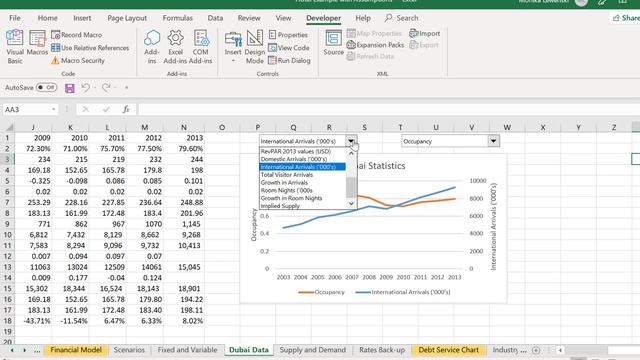This screenshot has height=360, width=640.
Task: Select cell containing 79.60%
Action: [184, 149]
